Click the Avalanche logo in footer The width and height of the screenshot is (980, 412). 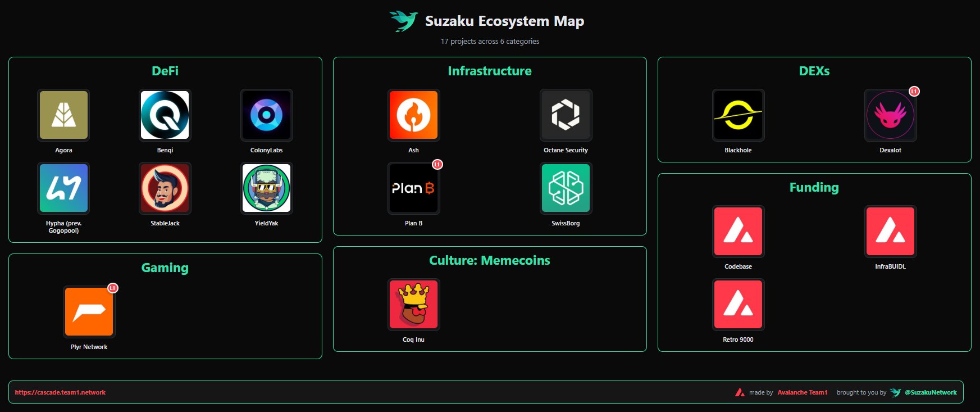740,392
